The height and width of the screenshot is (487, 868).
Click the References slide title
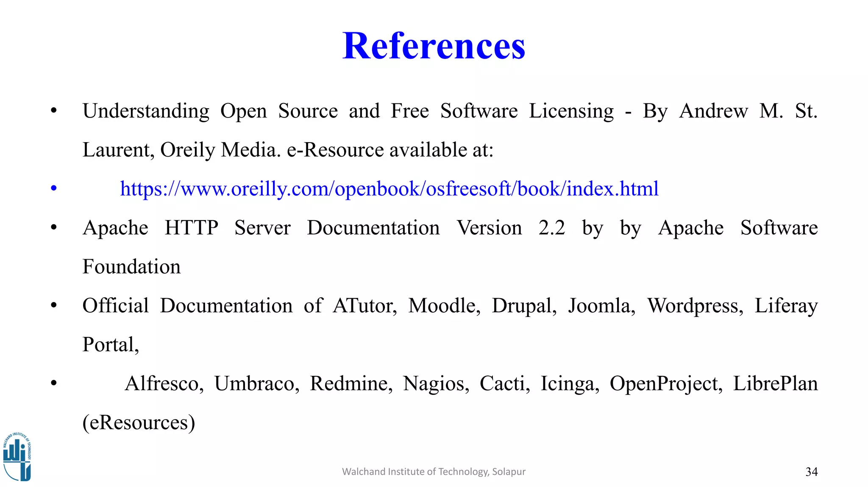pos(434,46)
